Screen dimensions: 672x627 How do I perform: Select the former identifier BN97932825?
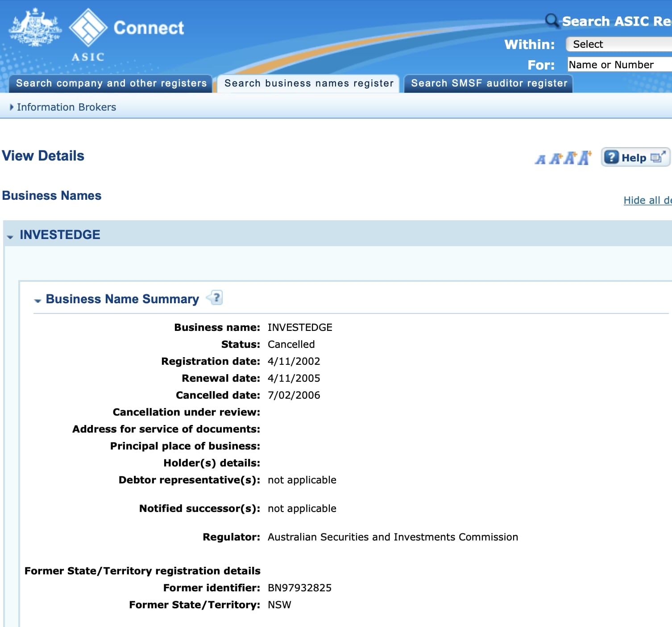[300, 588]
